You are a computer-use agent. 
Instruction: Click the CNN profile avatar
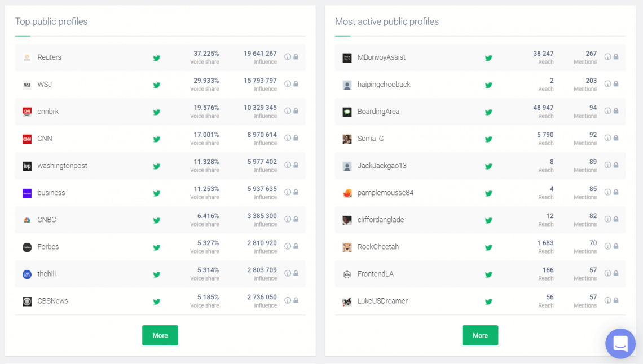27,139
